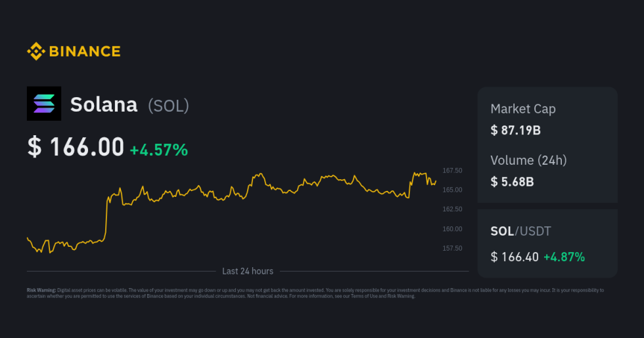Click the +4.87% pair change
Viewport: 644px width, 338px height.
click(564, 257)
